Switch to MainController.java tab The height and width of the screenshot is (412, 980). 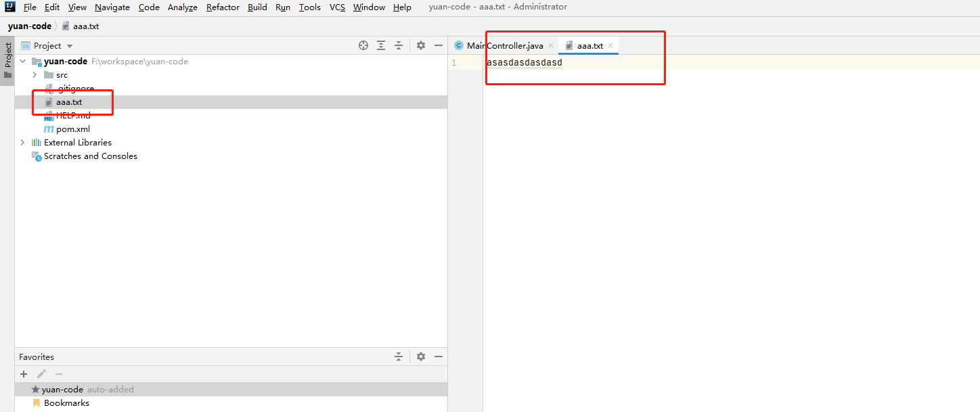(504, 45)
